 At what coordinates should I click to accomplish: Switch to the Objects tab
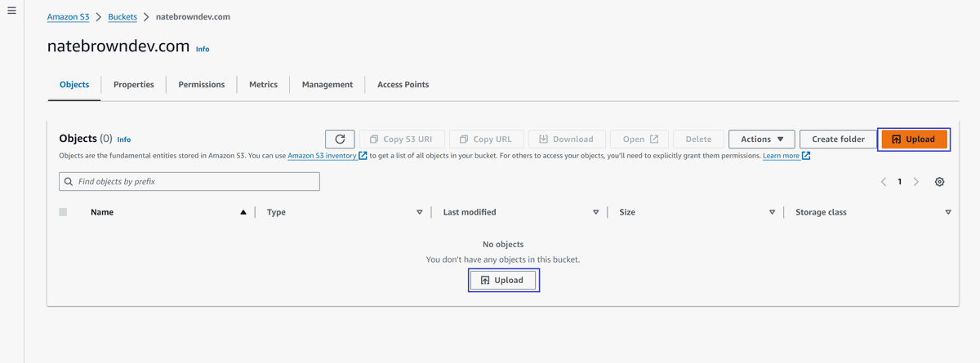coord(74,85)
